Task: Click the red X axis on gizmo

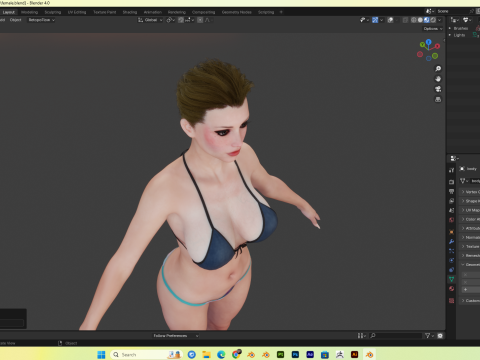Action: [437, 46]
